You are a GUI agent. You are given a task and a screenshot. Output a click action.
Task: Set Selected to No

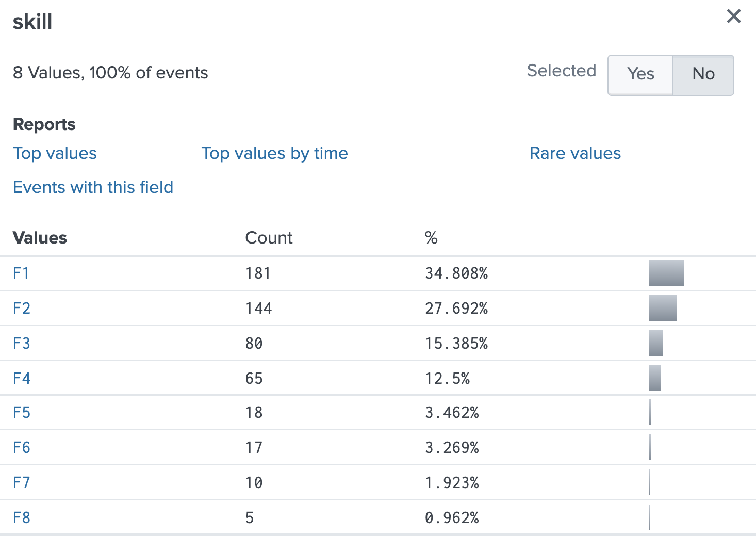[703, 74]
